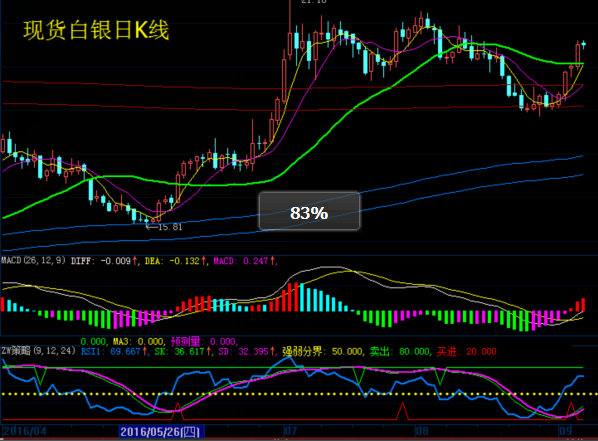Click the 15.81 low price annotation

pyautogui.click(x=165, y=227)
